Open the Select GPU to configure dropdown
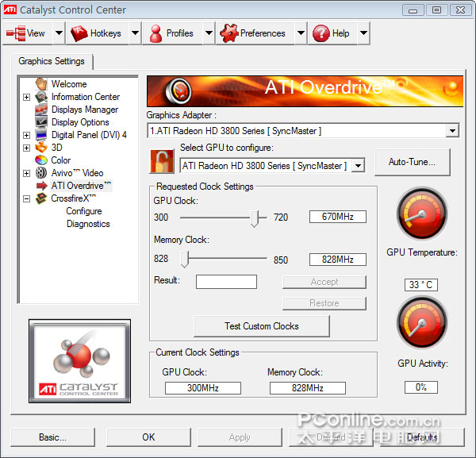The height and width of the screenshot is (458, 476). point(359,166)
